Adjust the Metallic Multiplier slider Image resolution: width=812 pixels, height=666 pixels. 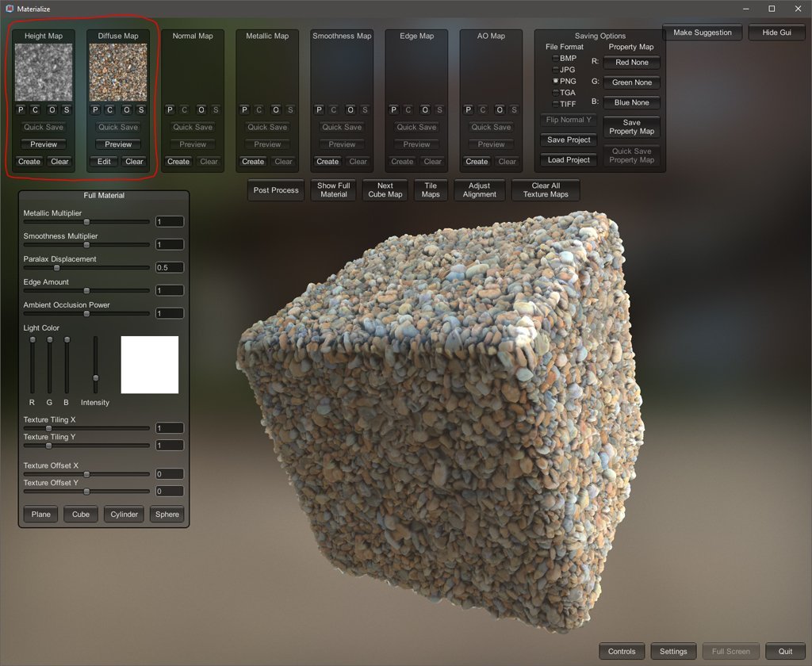coord(87,222)
